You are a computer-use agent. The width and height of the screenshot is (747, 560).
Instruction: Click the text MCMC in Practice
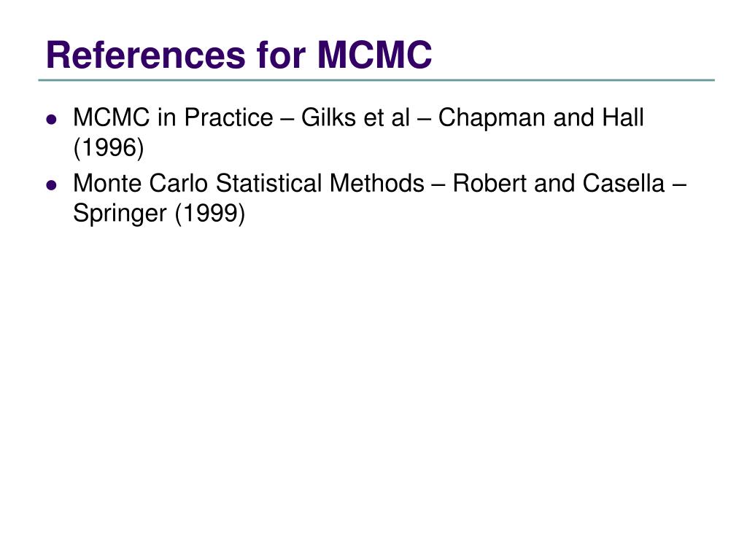click(173, 117)
